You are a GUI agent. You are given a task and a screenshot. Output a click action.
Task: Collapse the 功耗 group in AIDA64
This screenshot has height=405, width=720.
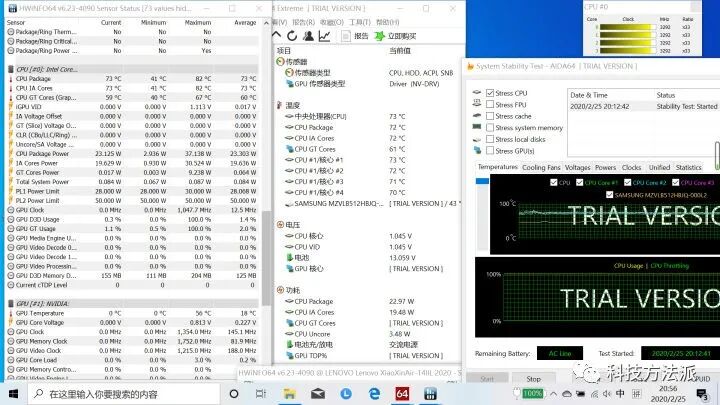[x=280, y=290]
